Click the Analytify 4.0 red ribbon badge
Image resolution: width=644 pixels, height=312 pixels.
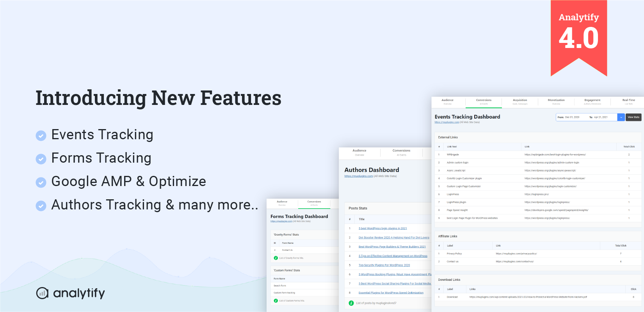click(x=579, y=38)
